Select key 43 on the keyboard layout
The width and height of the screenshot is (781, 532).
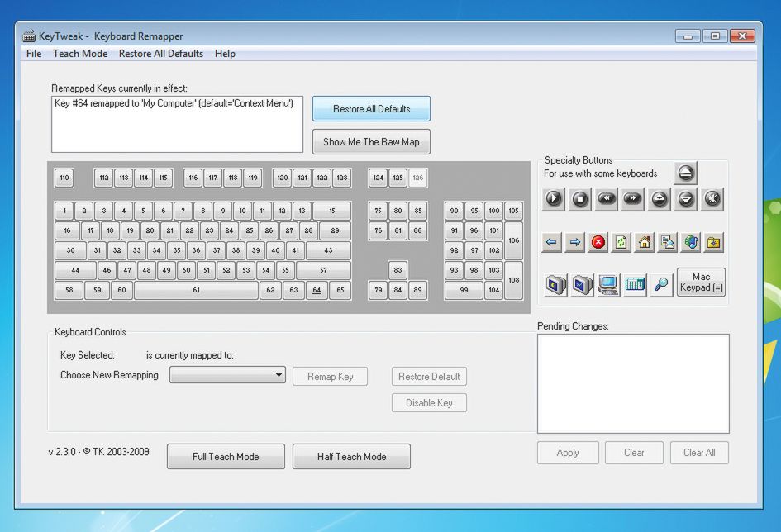click(328, 250)
